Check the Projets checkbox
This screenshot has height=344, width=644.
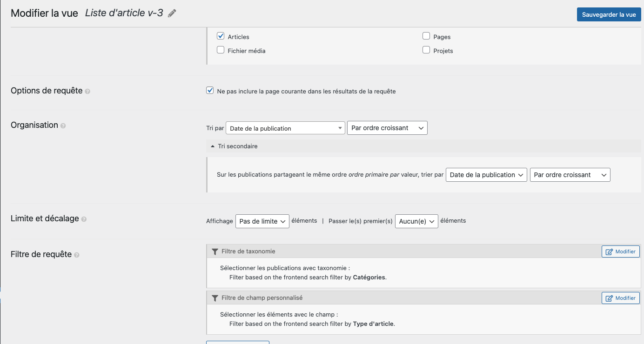tap(426, 50)
